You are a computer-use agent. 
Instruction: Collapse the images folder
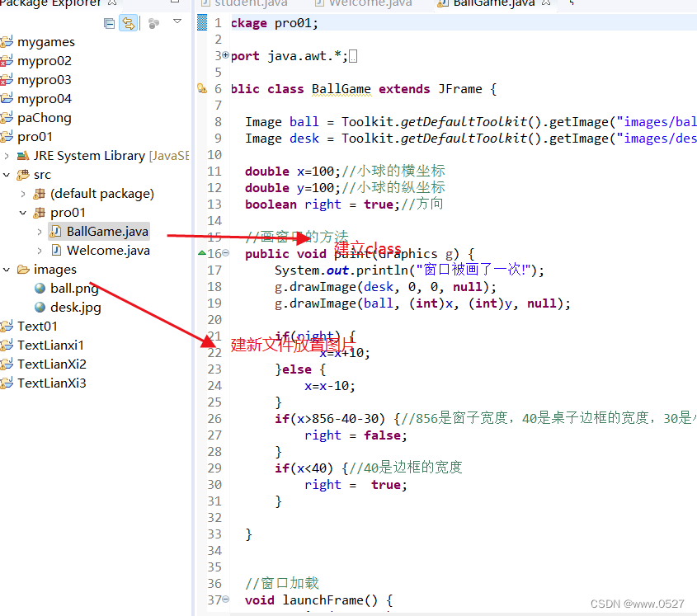click(7, 270)
